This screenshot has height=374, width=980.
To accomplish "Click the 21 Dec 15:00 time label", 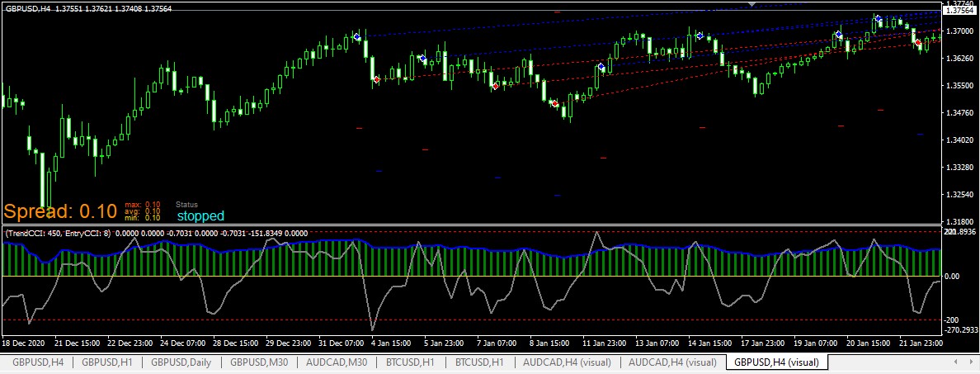I will 78,343.
